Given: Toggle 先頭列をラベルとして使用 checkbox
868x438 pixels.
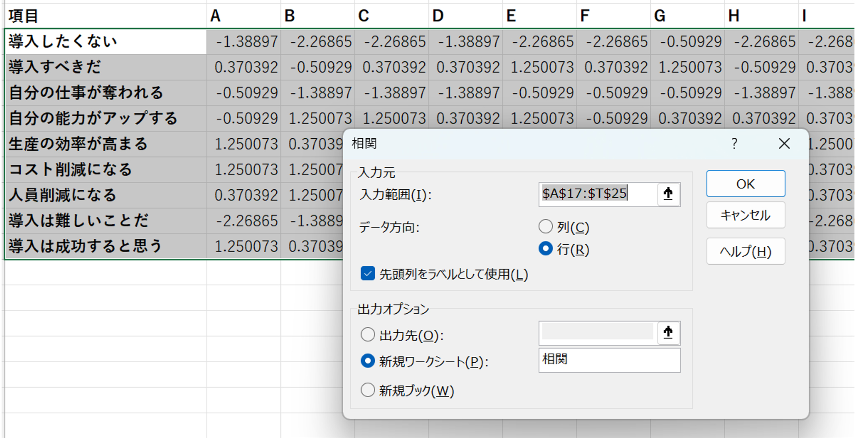Looking at the screenshot, I should 368,274.
